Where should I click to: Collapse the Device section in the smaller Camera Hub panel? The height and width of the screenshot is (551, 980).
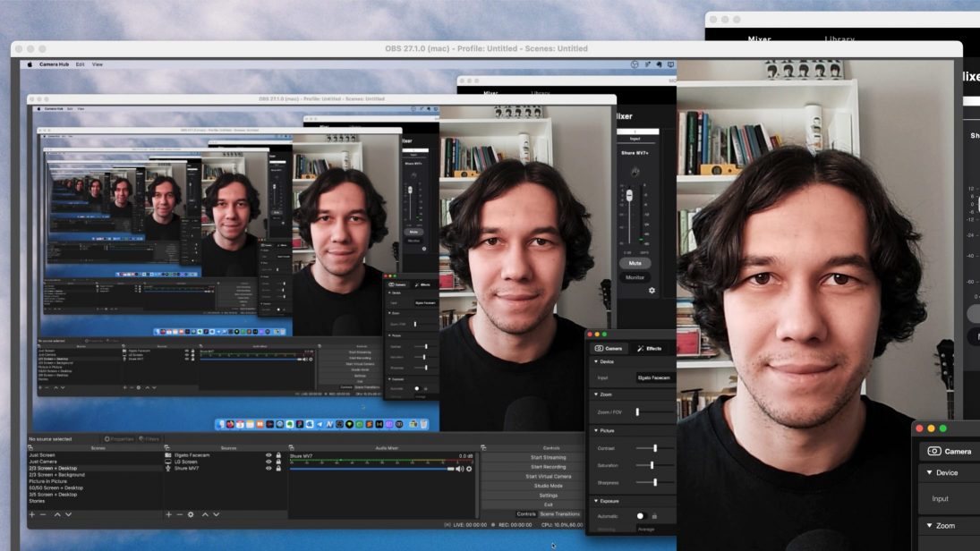(596, 361)
